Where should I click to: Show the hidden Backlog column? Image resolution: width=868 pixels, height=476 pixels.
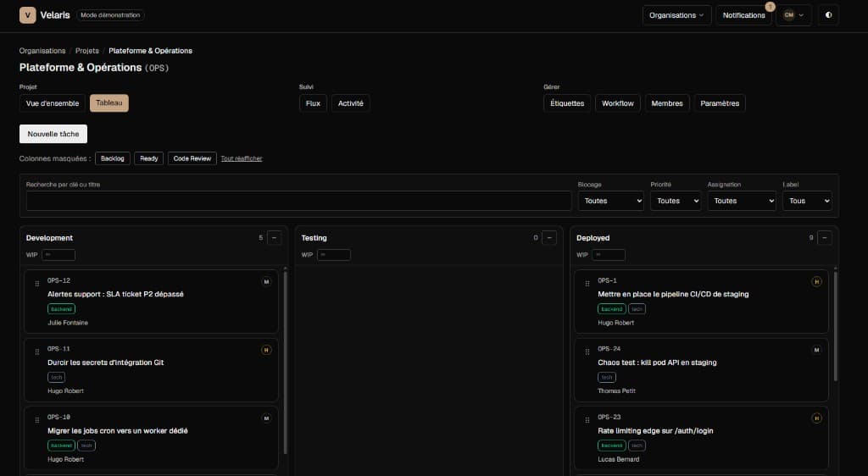[113, 158]
